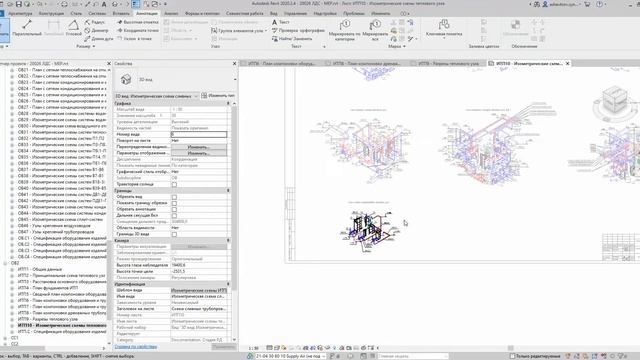Click Edit button for Graphic Display Options (Параметры отображения)
The image size is (640, 360).
[x=199, y=153]
